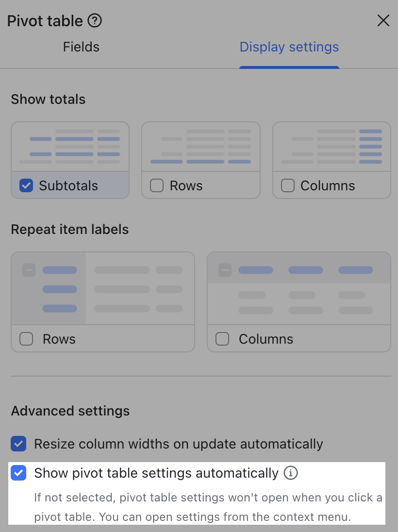Check repeat item labels for Rows
398x532 pixels.
pyautogui.click(x=26, y=339)
